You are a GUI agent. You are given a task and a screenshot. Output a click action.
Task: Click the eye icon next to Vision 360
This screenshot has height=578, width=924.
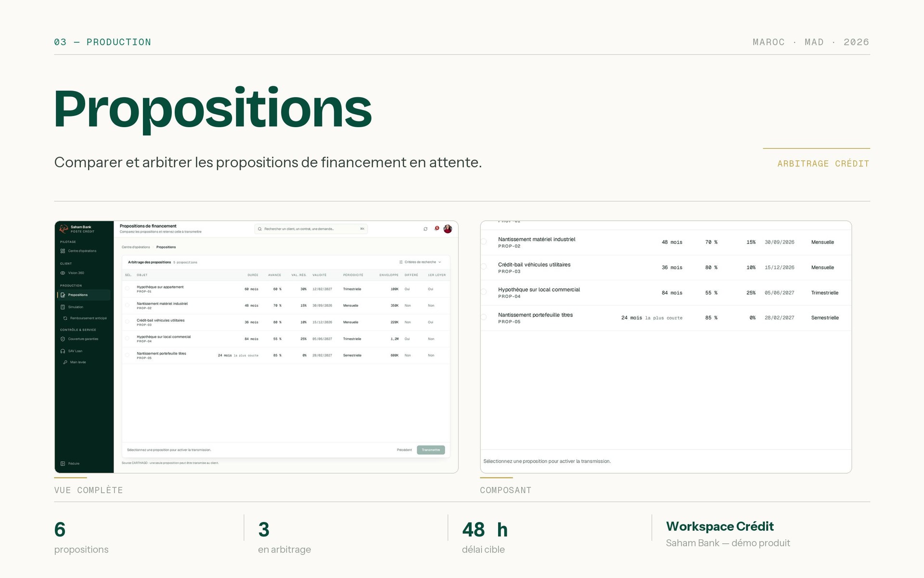(63, 273)
